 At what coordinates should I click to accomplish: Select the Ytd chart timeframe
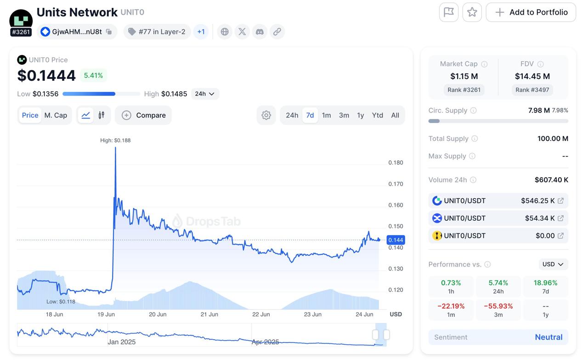[378, 115]
